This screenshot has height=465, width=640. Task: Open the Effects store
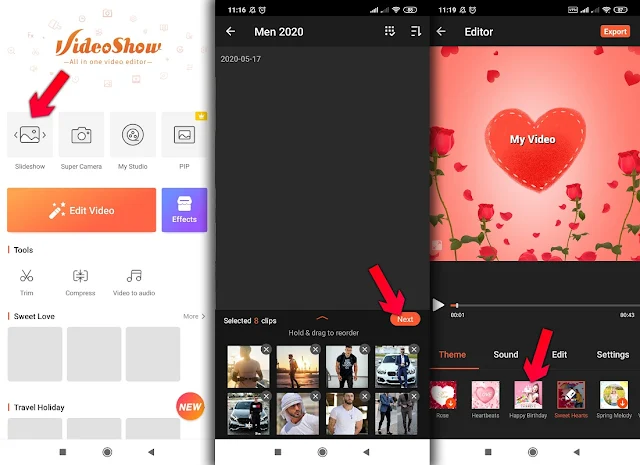click(x=184, y=210)
